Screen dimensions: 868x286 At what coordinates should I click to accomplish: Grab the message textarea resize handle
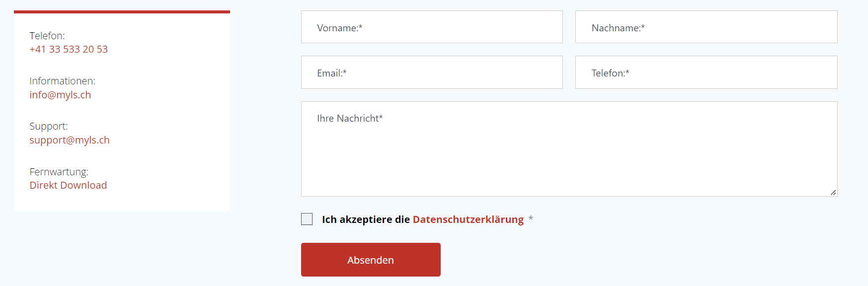pyautogui.click(x=833, y=193)
